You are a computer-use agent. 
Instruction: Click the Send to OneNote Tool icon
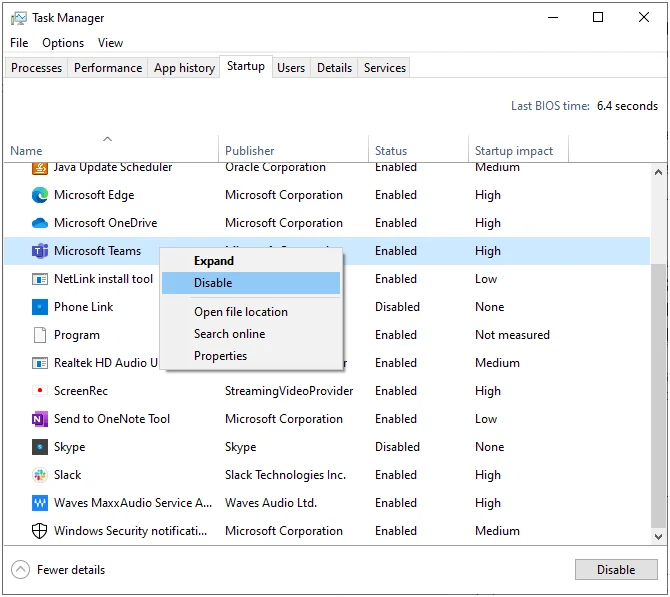40,419
